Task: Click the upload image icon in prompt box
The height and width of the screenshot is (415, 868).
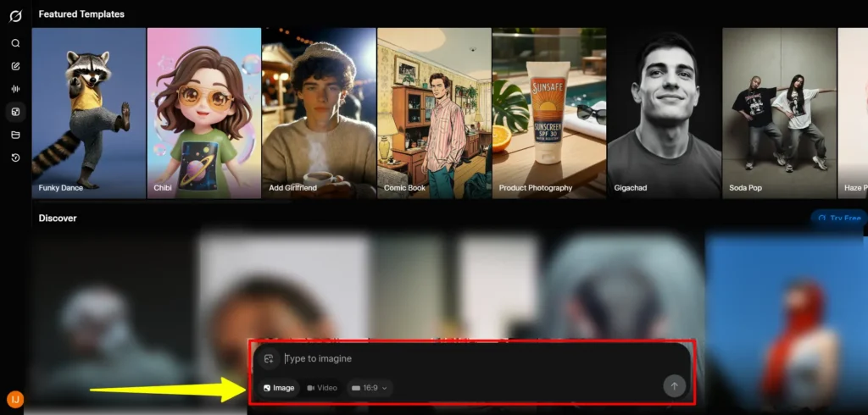Action: point(269,359)
